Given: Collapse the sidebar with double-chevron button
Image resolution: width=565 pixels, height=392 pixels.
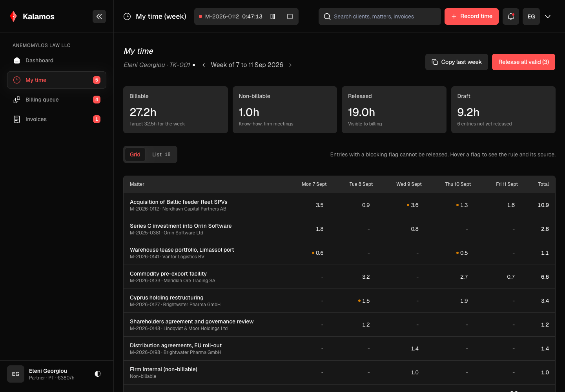Looking at the screenshot, I should point(99,16).
